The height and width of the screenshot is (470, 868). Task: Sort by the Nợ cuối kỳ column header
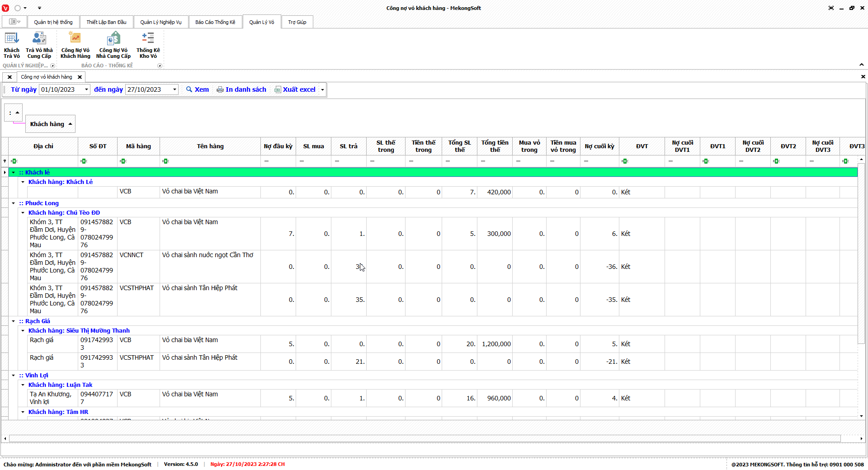pos(599,146)
